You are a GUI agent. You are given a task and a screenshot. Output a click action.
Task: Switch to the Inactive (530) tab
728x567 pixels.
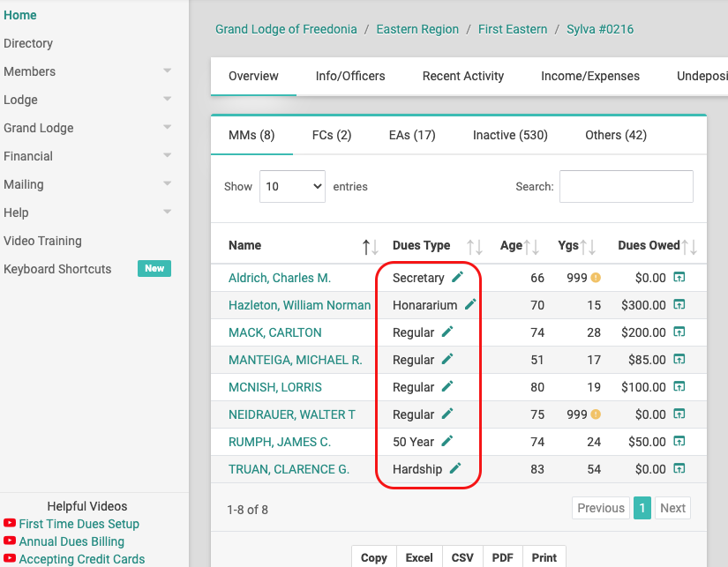[x=510, y=135]
